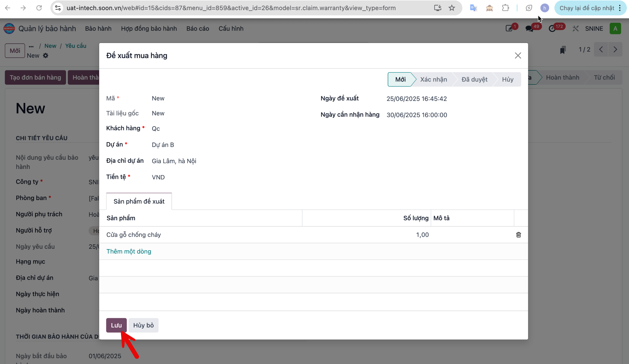
Task: Delete the Cửa gỗ chống cháy row
Action: (x=518, y=235)
